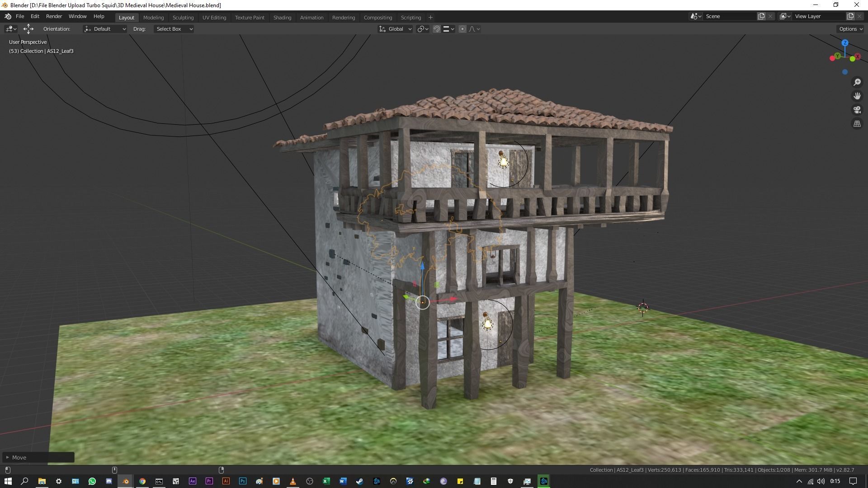Click the Z axis on navigation gizmo
The image size is (868, 488).
(845, 43)
